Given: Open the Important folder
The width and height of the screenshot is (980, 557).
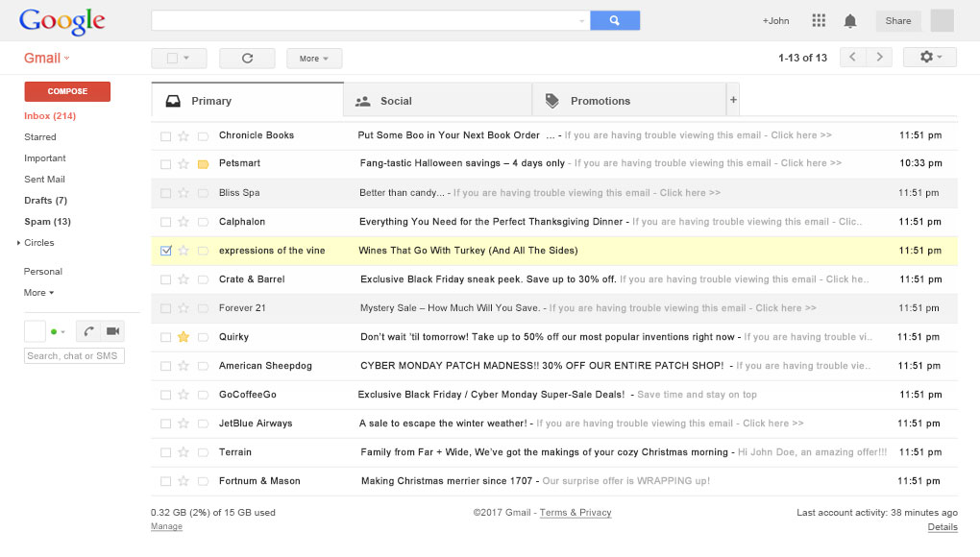Looking at the screenshot, I should [45, 158].
